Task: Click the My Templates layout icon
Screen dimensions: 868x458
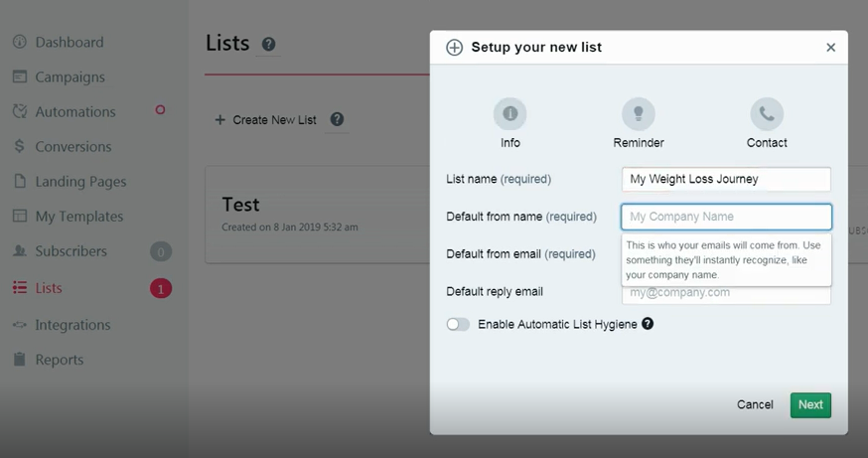Action: pyautogui.click(x=20, y=216)
